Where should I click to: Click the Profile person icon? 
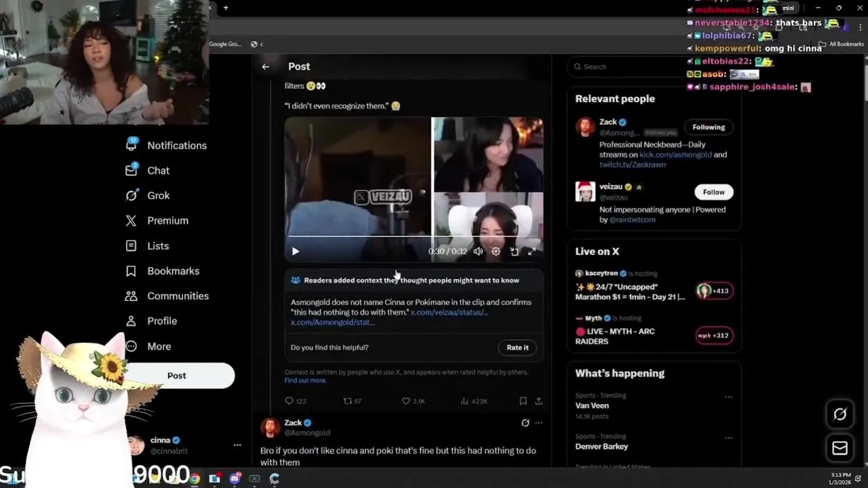coord(132,321)
